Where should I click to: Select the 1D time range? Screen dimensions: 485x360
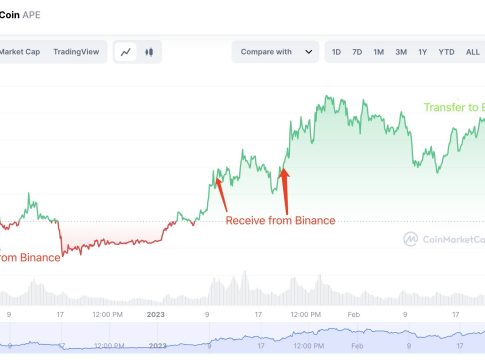(x=336, y=52)
